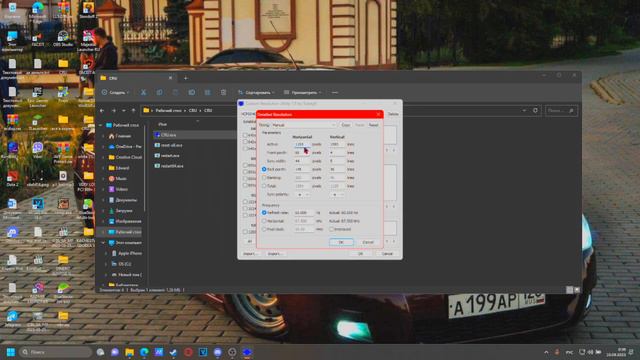Click the Delete trash icon in Explorer toolbar

(x=223, y=93)
